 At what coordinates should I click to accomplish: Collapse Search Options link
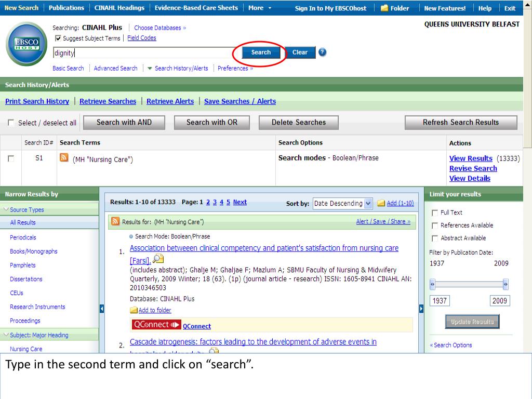(451, 345)
